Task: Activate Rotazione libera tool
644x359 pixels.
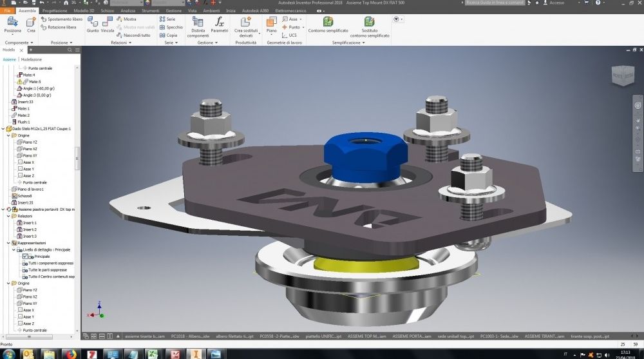Action: tap(59, 27)
